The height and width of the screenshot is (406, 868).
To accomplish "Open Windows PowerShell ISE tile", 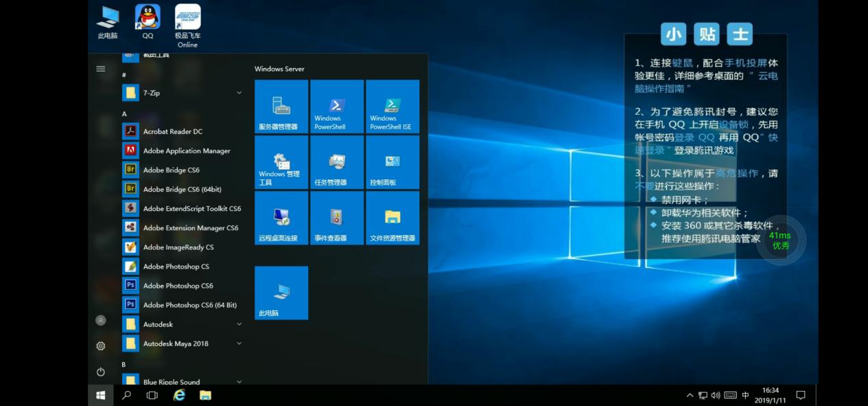I will [x=392, y=106].
